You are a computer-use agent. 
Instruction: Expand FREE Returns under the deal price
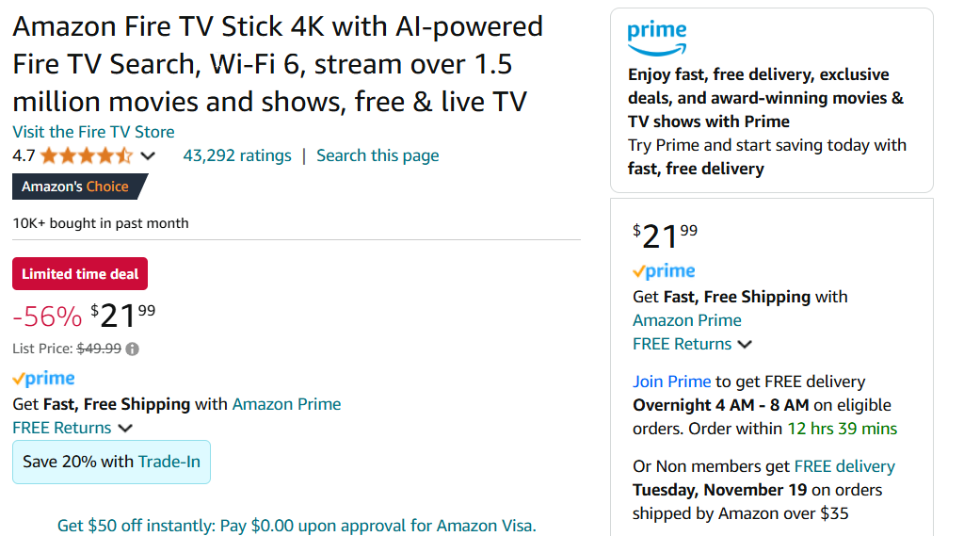pyautogui.click(x=72, y=428)
